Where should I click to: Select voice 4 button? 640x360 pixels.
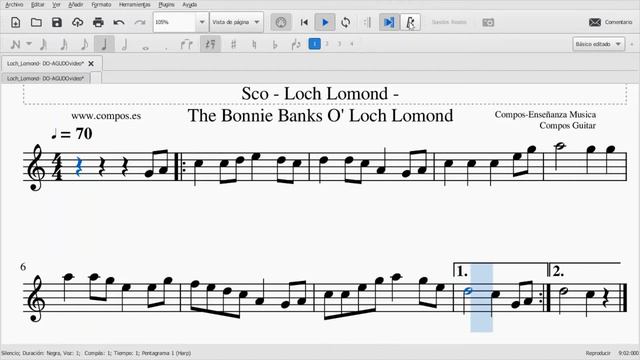[352, 44]
